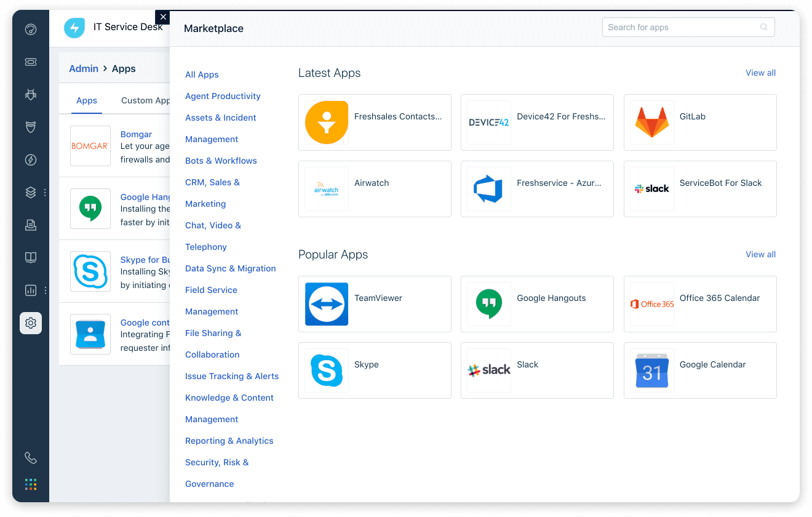Viewport: 812px width, 517px height.
Task: Switch to the Apps tab
Action: point(87,100)
